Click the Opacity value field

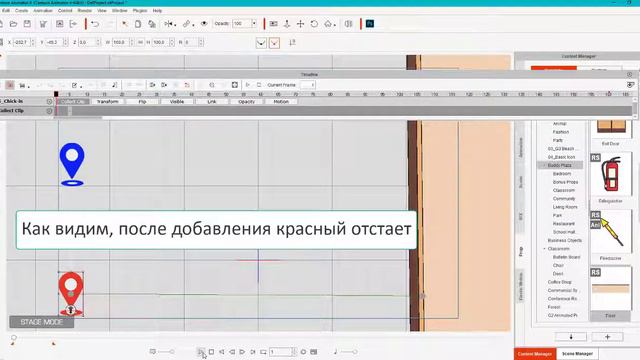tap(242, 24)
